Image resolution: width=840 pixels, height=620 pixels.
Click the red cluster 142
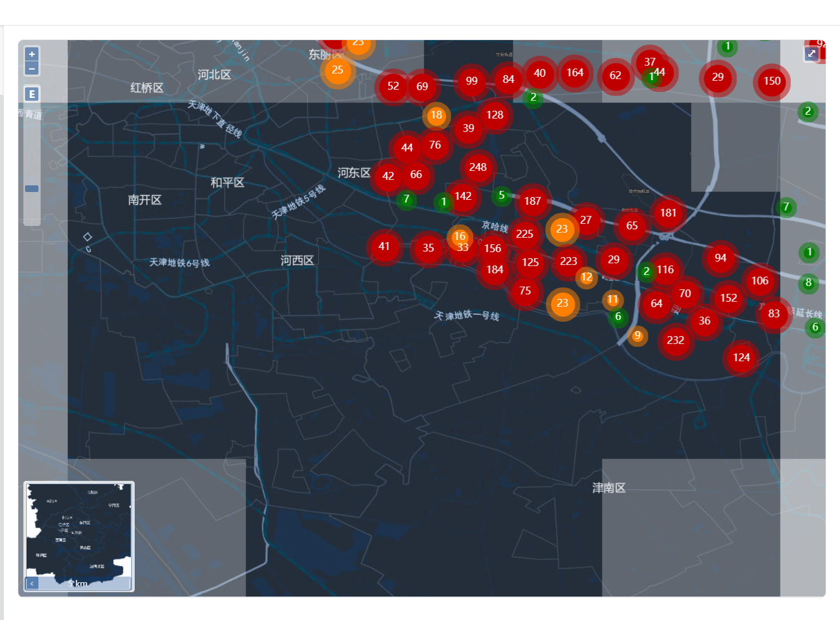click(463, 196)
